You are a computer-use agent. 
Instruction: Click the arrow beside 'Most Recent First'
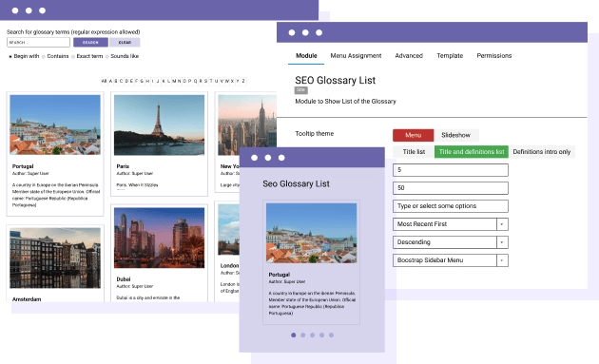[502, 224]
